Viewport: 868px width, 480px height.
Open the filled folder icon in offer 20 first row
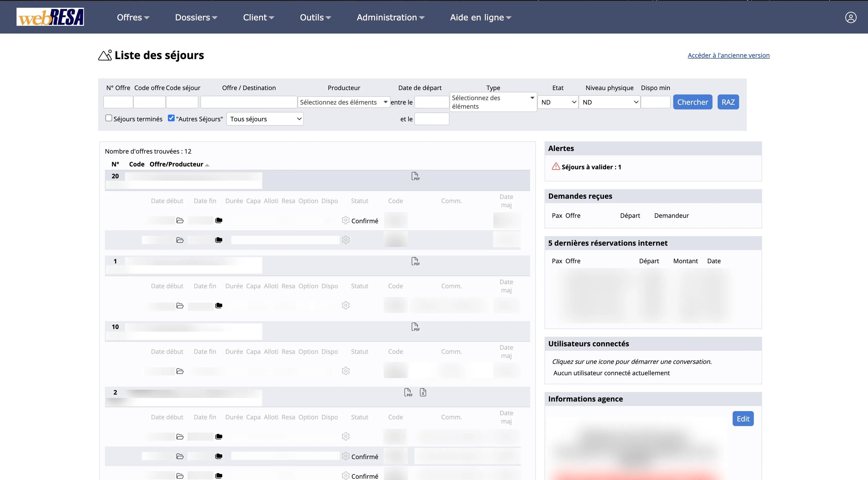[x=219, y=220]
